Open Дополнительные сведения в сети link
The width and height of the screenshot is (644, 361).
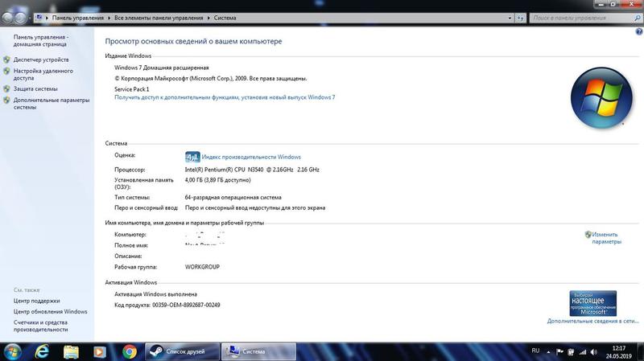coord(592,321)
